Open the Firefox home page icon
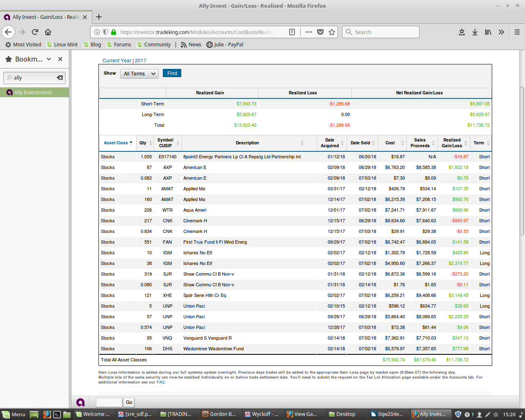 [48, 32]
